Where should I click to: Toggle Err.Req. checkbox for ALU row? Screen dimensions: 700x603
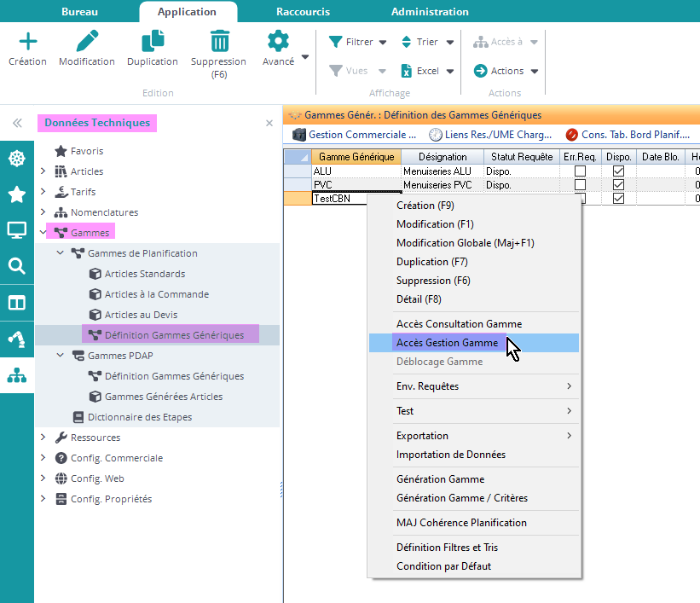(x=580, y=171)
